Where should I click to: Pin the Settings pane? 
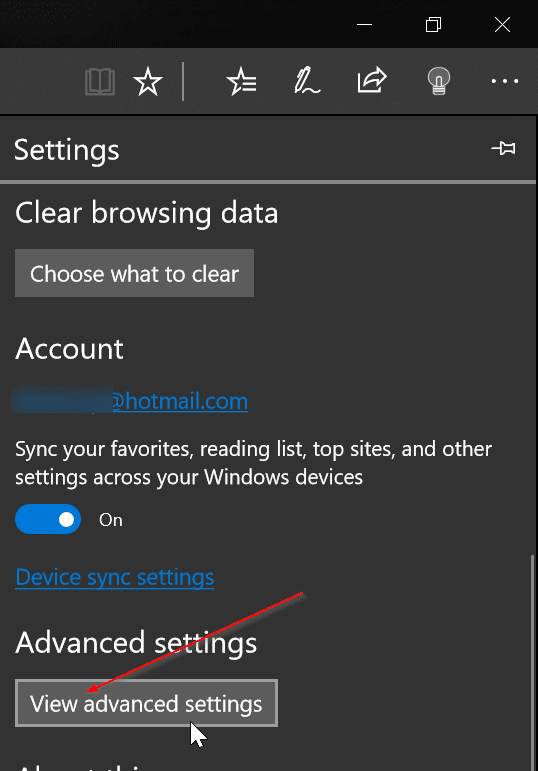tap(504, 148)
